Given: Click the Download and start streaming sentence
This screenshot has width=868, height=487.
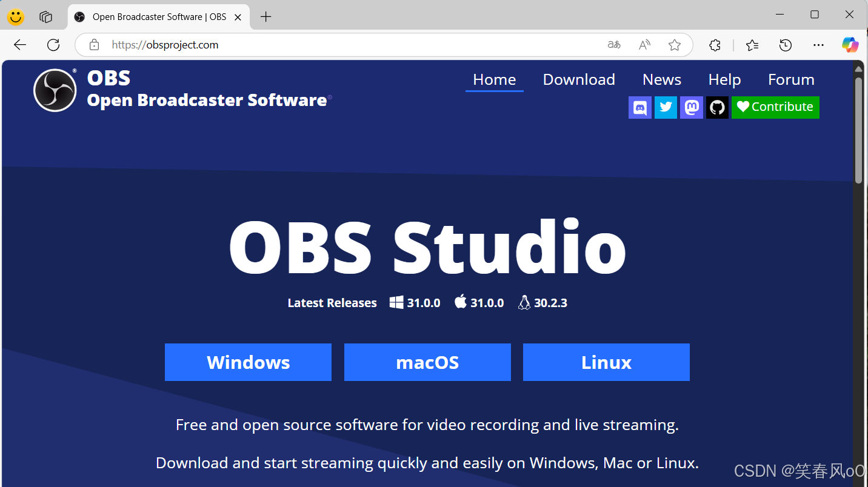Looking at the screenshot, I should [x=427, y=463].
